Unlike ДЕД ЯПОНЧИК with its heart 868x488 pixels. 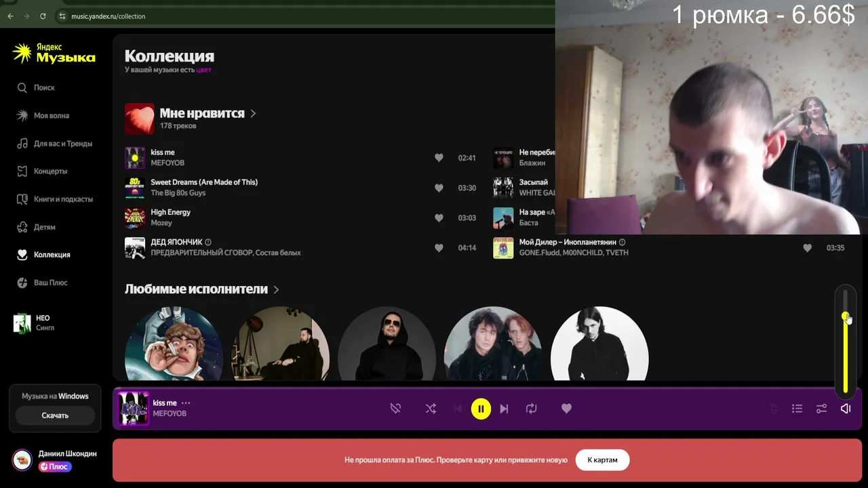pyautogui.click(x=439, y=247)
